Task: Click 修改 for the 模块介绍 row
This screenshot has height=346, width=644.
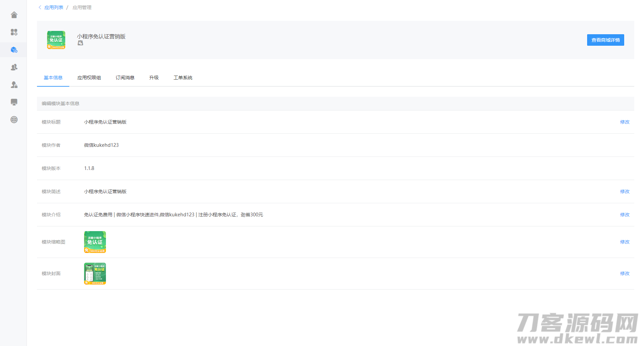Action: coord(624,215)
